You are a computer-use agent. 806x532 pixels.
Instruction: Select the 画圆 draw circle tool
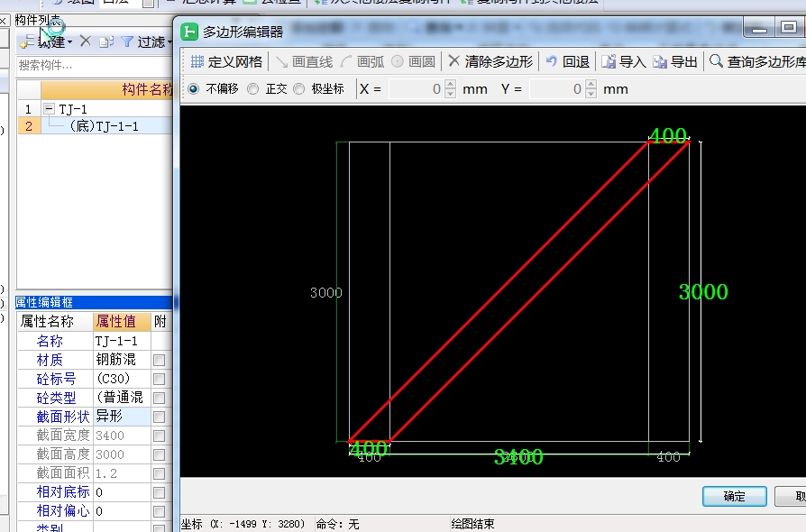pyautogui.click(x=413, y=61)
